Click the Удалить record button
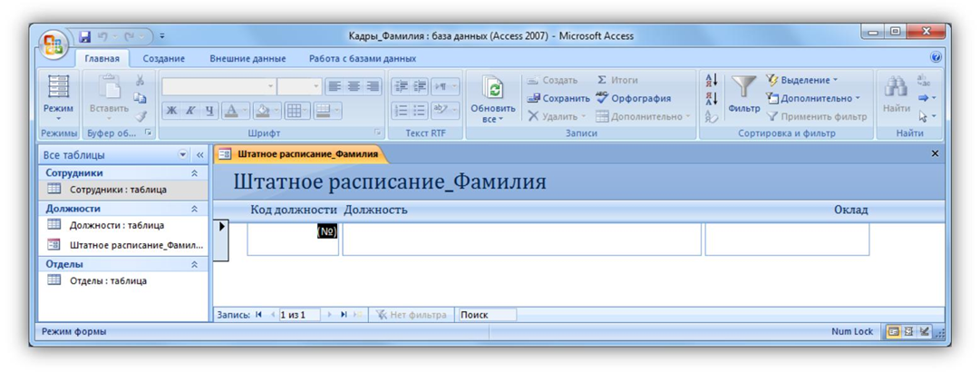The height and width of the screenshot is (372, 980). click(557, 116)
